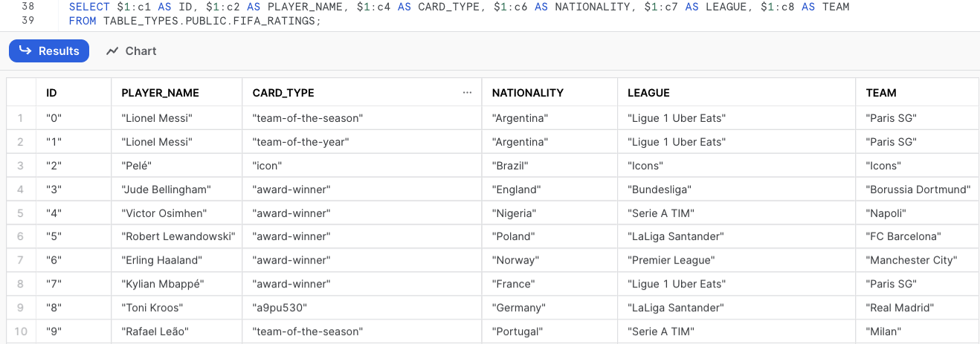Click the "France" nationality cell
This screenshot has height=344, width=980.
tap(549, 284)
